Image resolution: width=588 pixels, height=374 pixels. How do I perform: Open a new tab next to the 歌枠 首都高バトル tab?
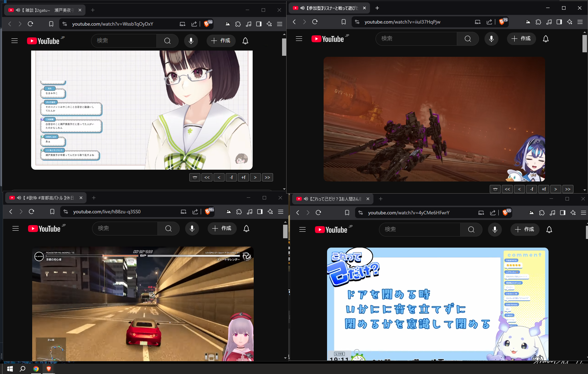[94, 198]
